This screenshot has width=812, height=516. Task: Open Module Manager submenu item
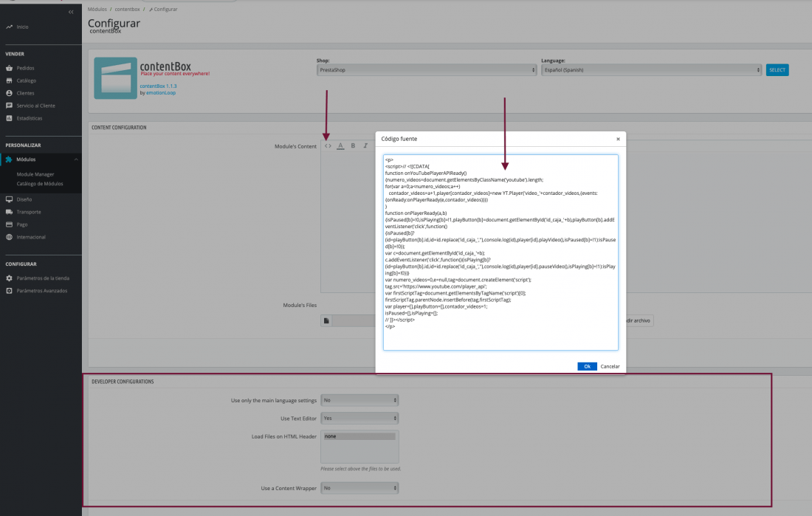click(35, 175)
